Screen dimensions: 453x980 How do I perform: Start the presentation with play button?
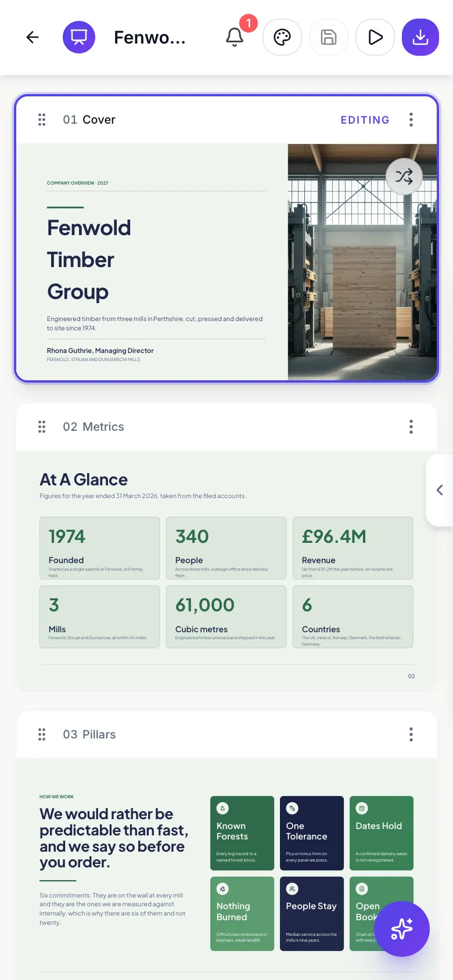click(375, 37)
